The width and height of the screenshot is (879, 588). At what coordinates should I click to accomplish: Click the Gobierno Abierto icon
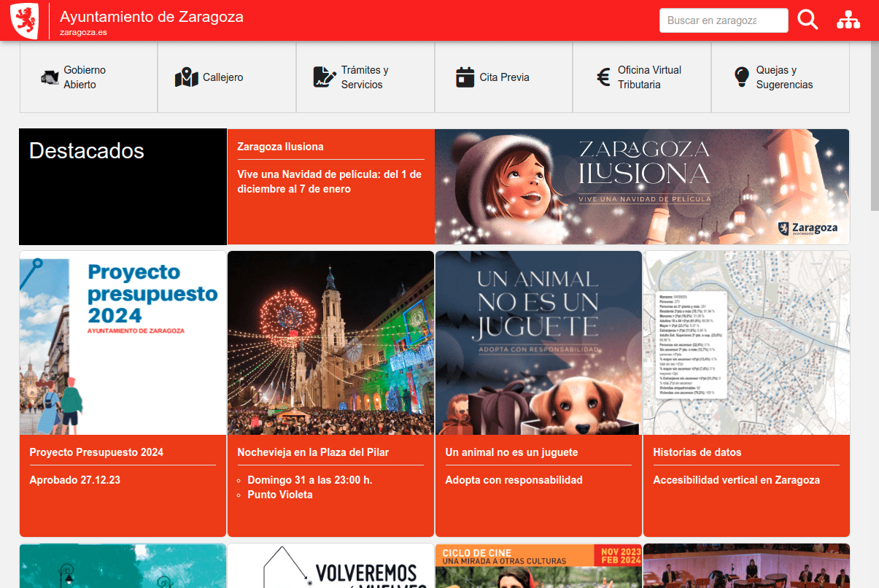pos(50,77)
